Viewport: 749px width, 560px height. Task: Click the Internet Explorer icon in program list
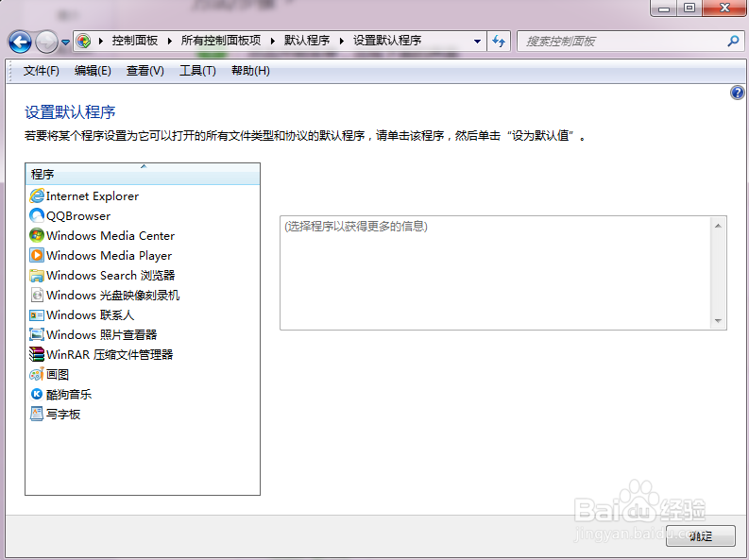point(37,195)
